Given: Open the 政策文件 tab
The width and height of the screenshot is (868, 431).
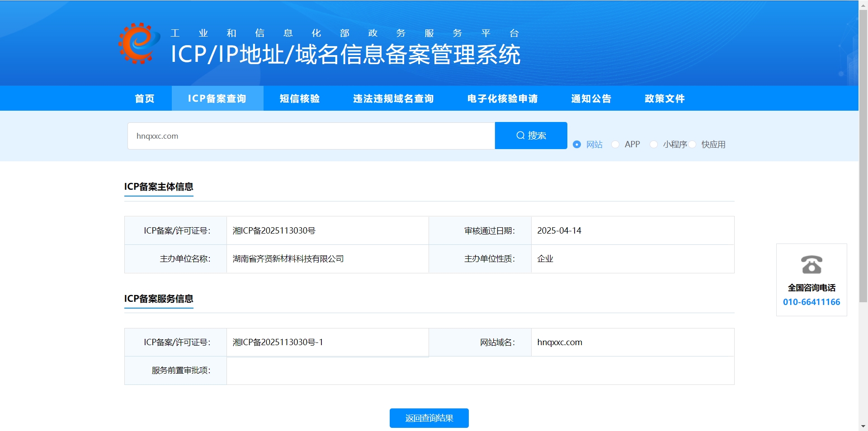Looking at the screenshot, I should pyautogui.click(x=665, y=98).
